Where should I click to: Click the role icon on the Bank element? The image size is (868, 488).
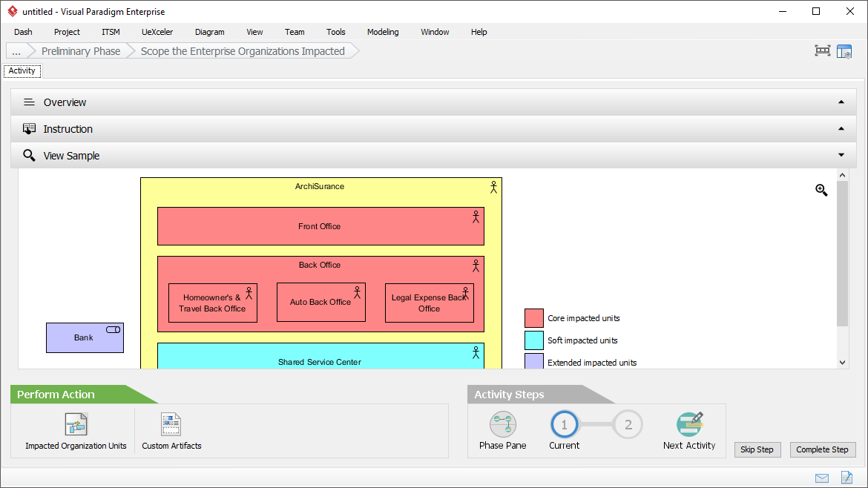pos(113,330)
